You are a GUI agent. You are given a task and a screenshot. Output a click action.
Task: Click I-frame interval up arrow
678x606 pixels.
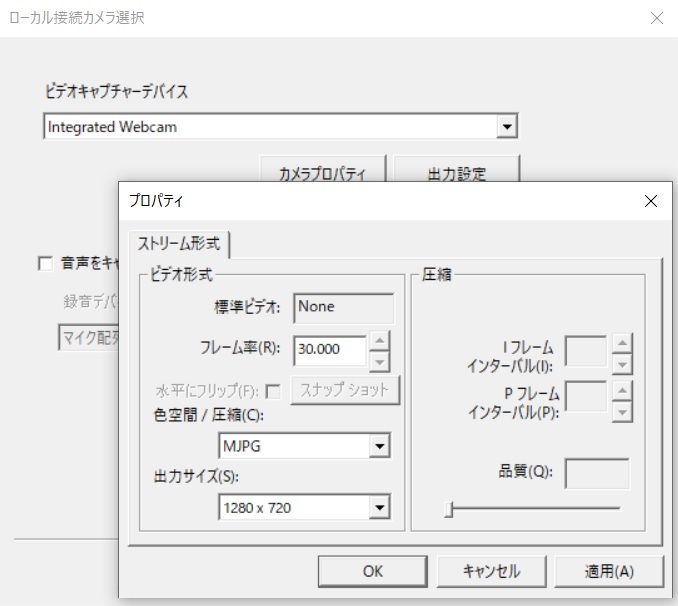pos(622,343)
